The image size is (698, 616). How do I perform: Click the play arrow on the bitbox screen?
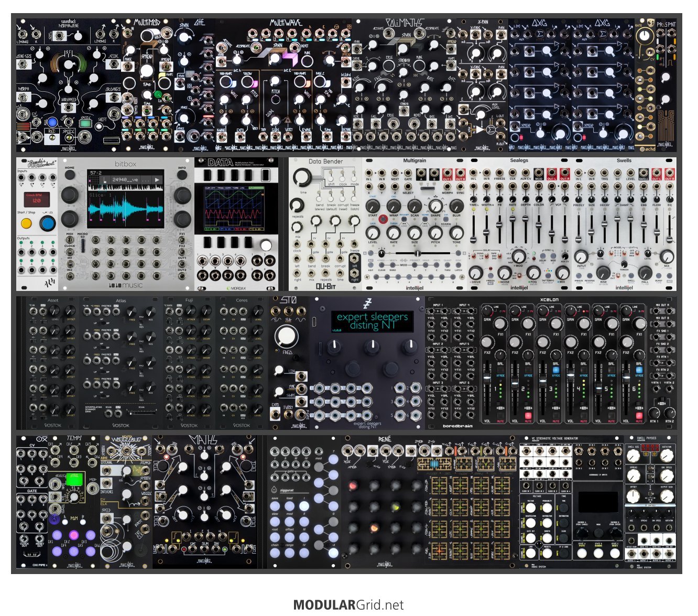click(157, 180)
